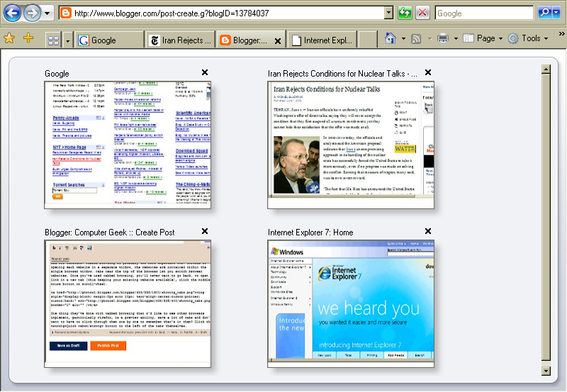The image size is (567, 392).
Task: Close the Iran Rejects Conditions thumbnail
Action: coord(428,72)
